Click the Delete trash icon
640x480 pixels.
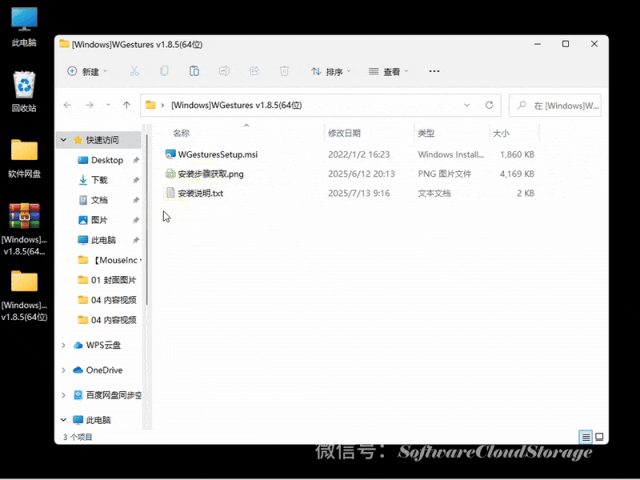(x=284, y=71)
